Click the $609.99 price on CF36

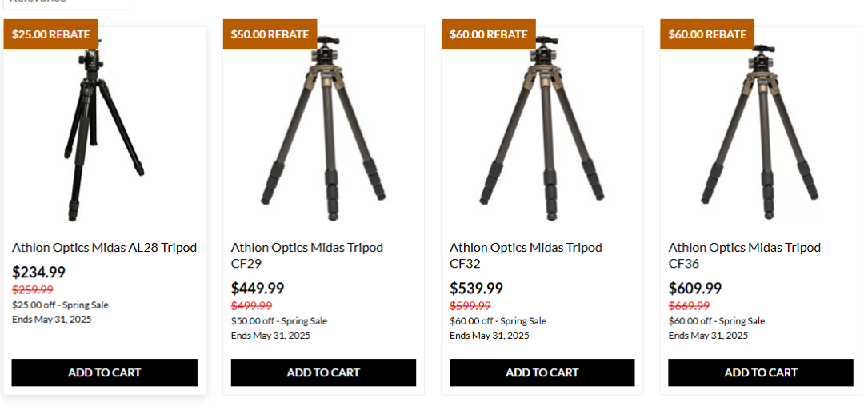(695, 289)
